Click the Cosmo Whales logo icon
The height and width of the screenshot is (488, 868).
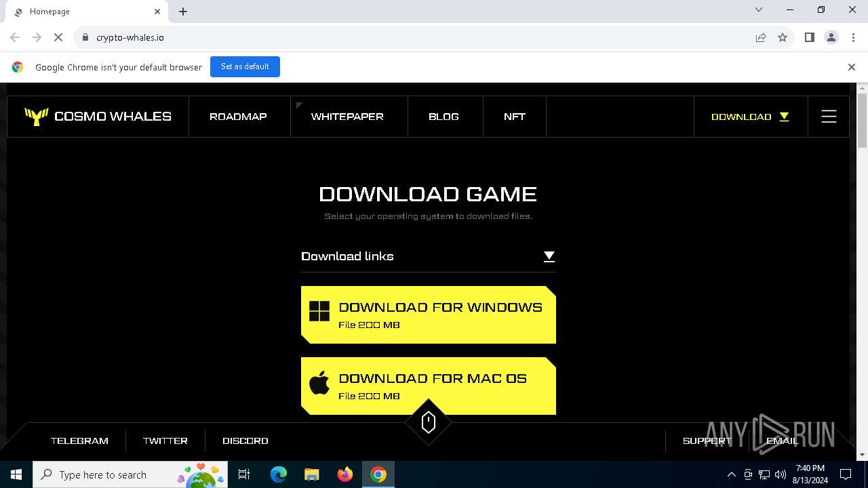point(36,117)
